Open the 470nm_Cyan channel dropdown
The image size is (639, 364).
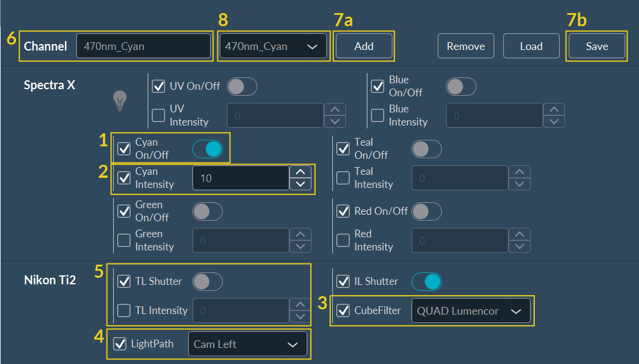coord(273,46)
